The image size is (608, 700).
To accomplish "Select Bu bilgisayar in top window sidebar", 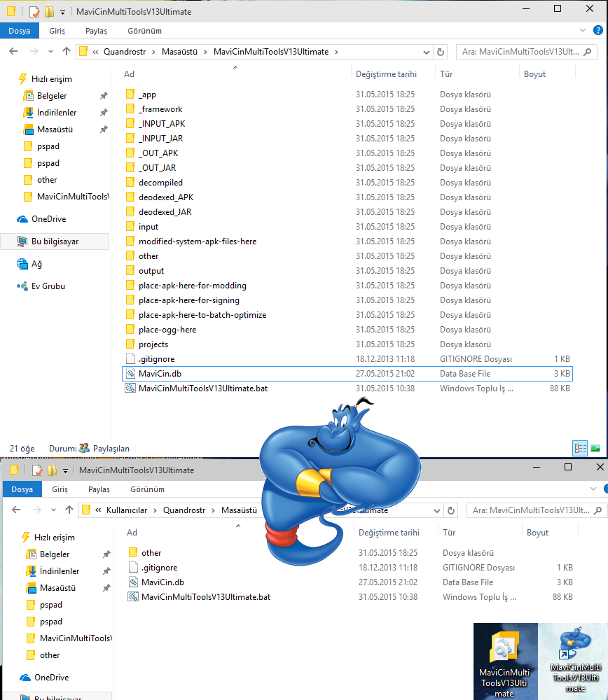I will click(55, 241).
